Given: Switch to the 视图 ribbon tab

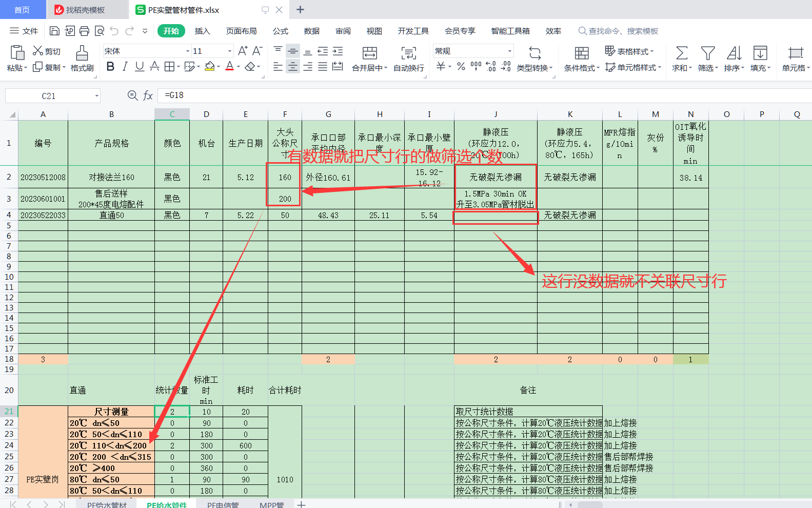Looking at the screenshot, I should (374, 31).
